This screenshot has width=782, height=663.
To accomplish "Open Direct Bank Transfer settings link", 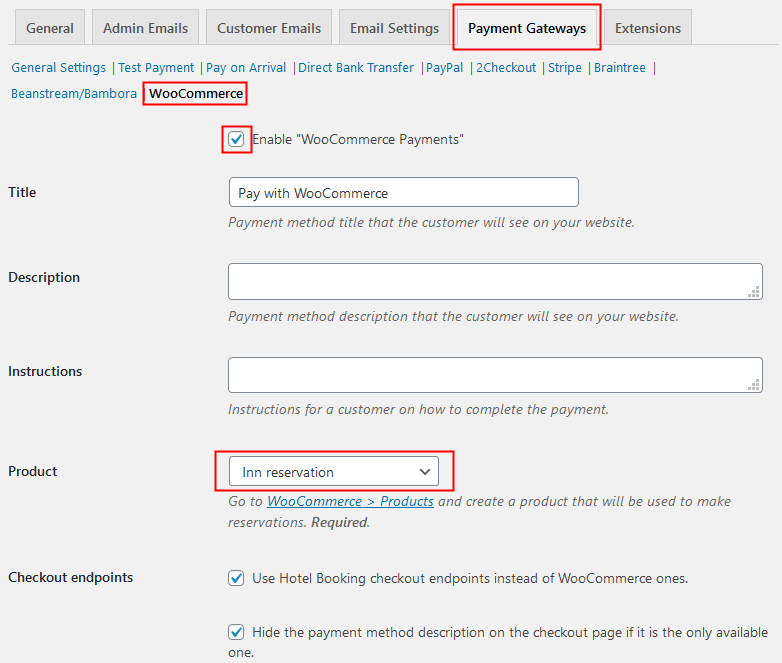I will coord(356,68).
